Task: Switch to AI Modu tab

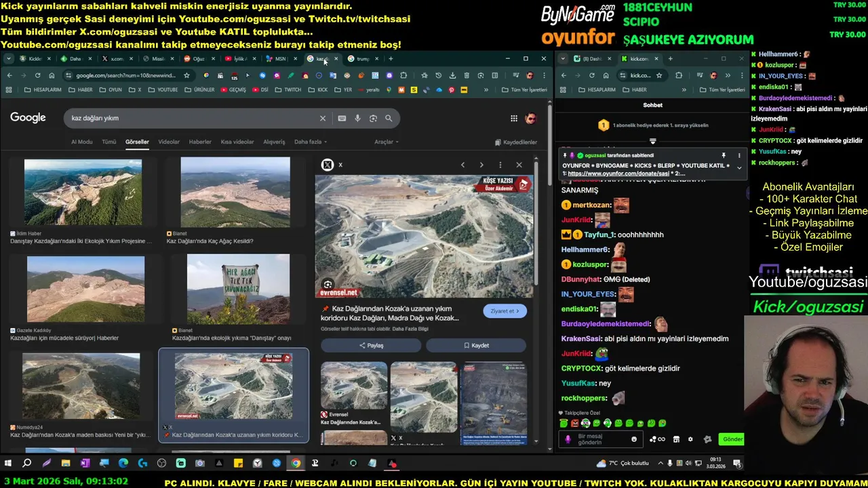Action: click(x=81, y=142)
